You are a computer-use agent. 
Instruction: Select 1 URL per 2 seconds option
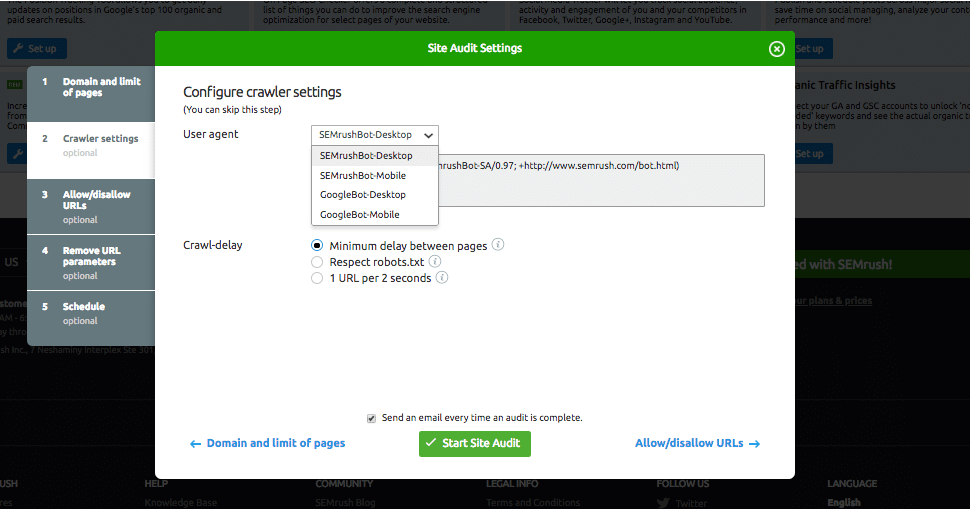point(317,278)
